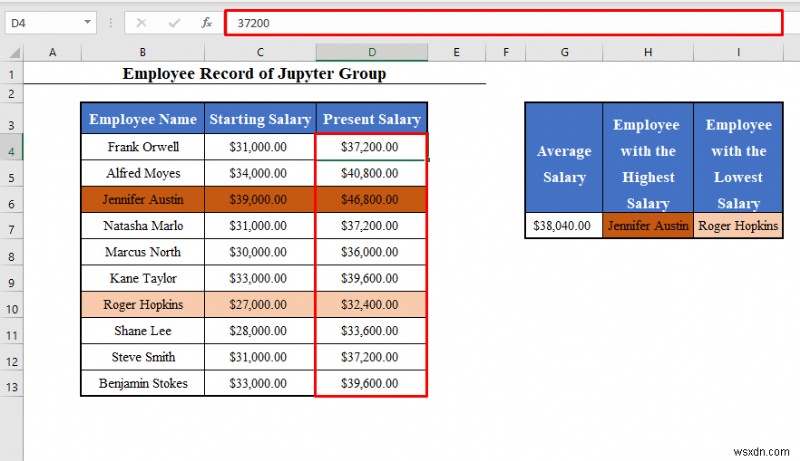
Task: Click the $34,000.00 starting salary cell
Action: (258, 173)
